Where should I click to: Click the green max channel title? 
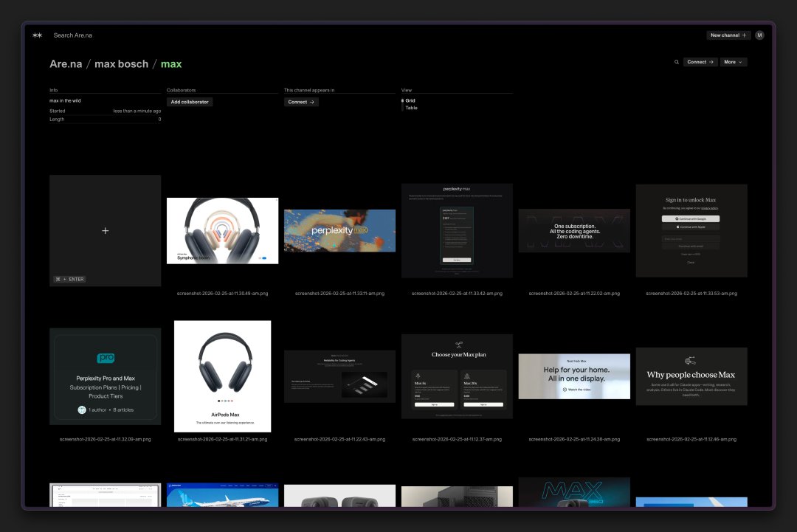(171, 64)
